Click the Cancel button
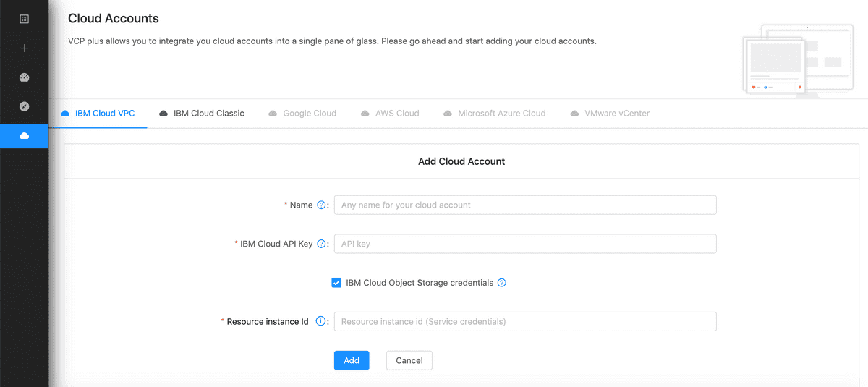Viewport: 868px width, 387px height. (x=409, y=360)
